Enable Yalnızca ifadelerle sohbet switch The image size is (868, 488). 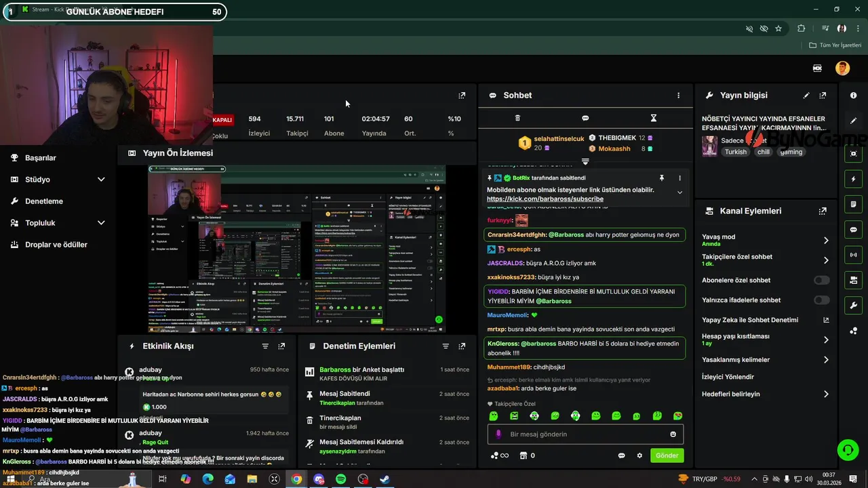pyautogui.click(x=821, y=300)
